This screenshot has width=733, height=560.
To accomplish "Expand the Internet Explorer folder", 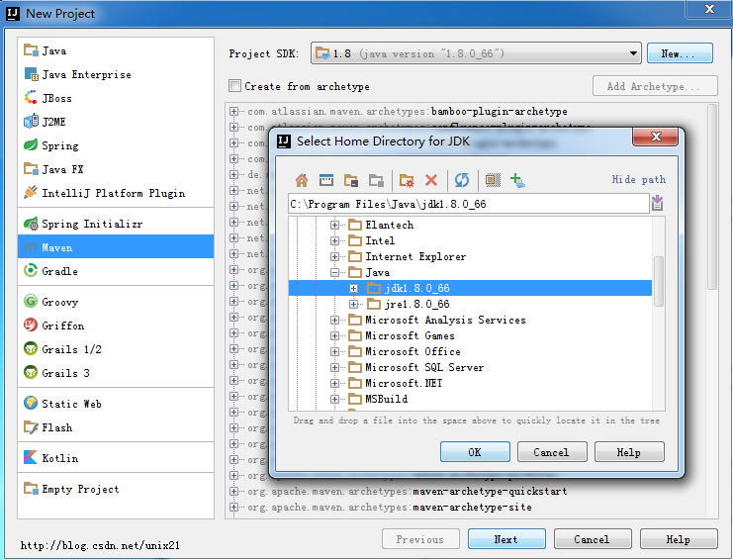I will point(334,256).
